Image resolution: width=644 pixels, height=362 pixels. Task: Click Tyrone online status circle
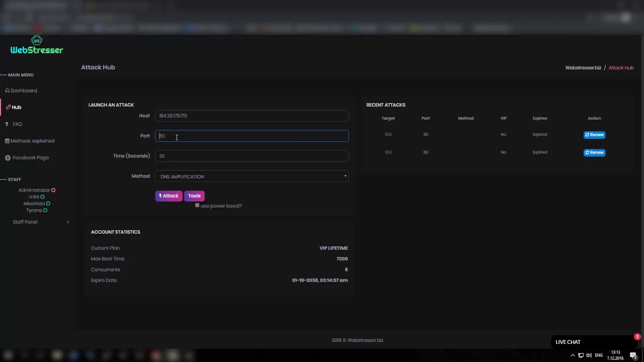point(45,210)
